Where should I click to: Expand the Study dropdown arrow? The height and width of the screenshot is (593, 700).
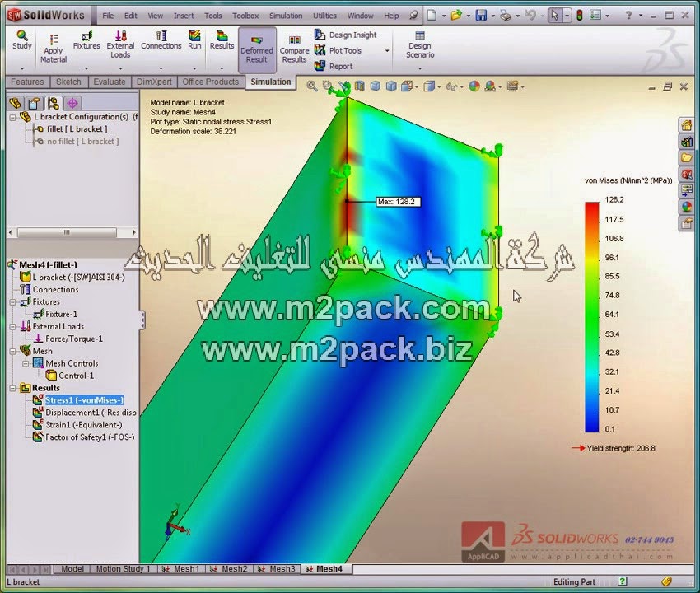[x=22, y=68]
